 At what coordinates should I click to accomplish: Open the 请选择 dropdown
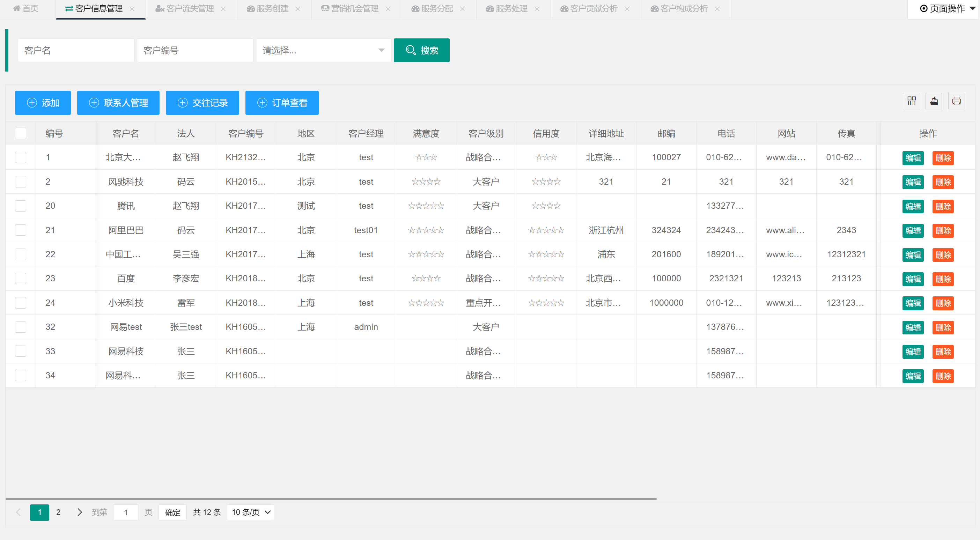tap(323, 50)
